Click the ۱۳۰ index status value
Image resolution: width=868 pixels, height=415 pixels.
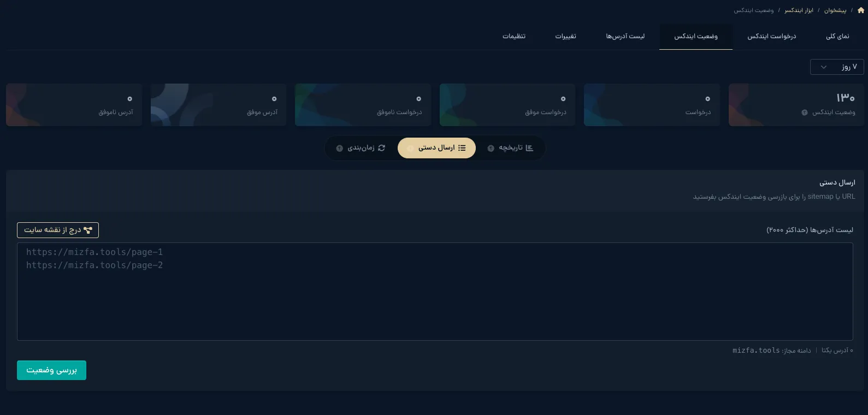point(846,98)
